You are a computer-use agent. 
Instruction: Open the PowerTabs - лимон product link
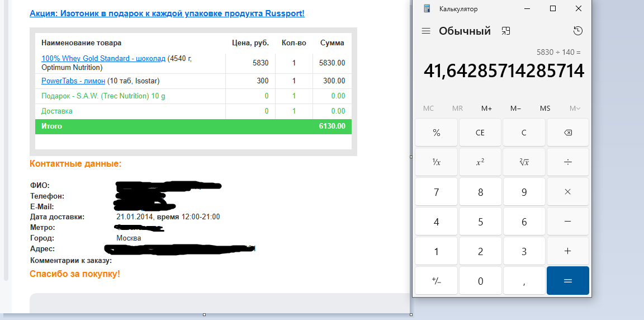(x=73, y=81)
